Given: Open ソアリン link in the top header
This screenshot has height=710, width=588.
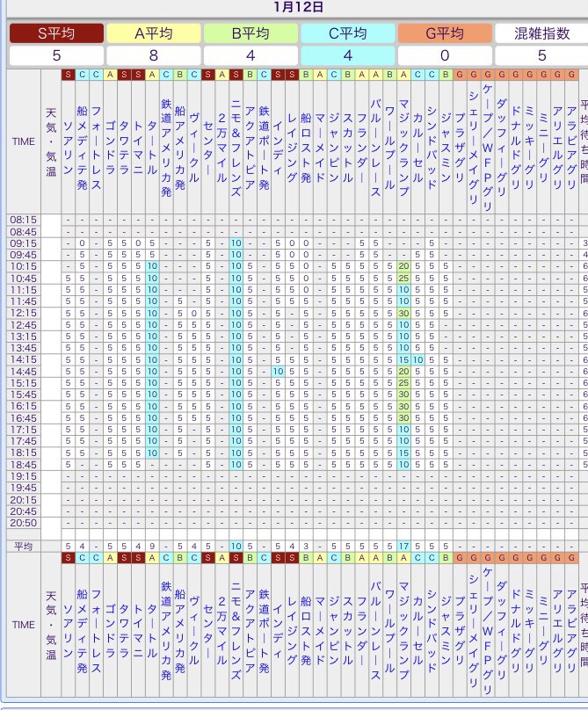Looking at the screenshot, I should (x=68, y=149).
